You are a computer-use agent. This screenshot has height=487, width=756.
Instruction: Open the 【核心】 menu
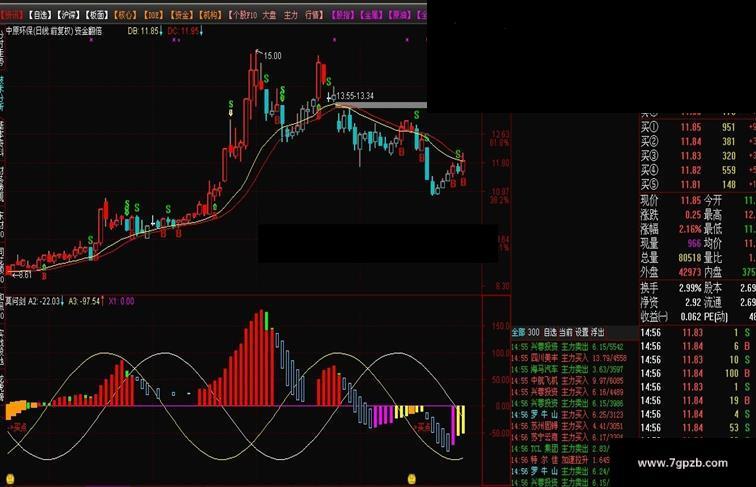click(x=125, y=15)
